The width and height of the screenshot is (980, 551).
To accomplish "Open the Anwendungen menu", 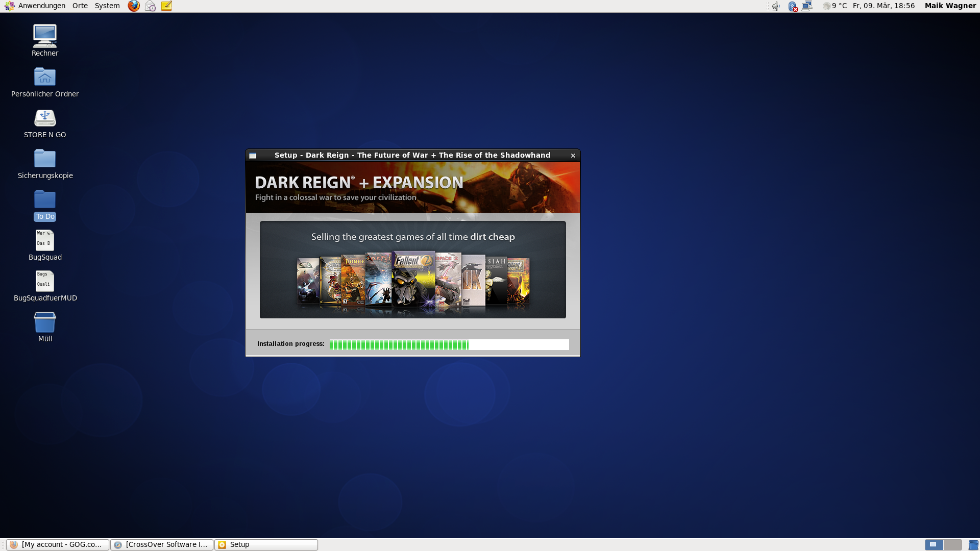I will [x=41, y=6].
